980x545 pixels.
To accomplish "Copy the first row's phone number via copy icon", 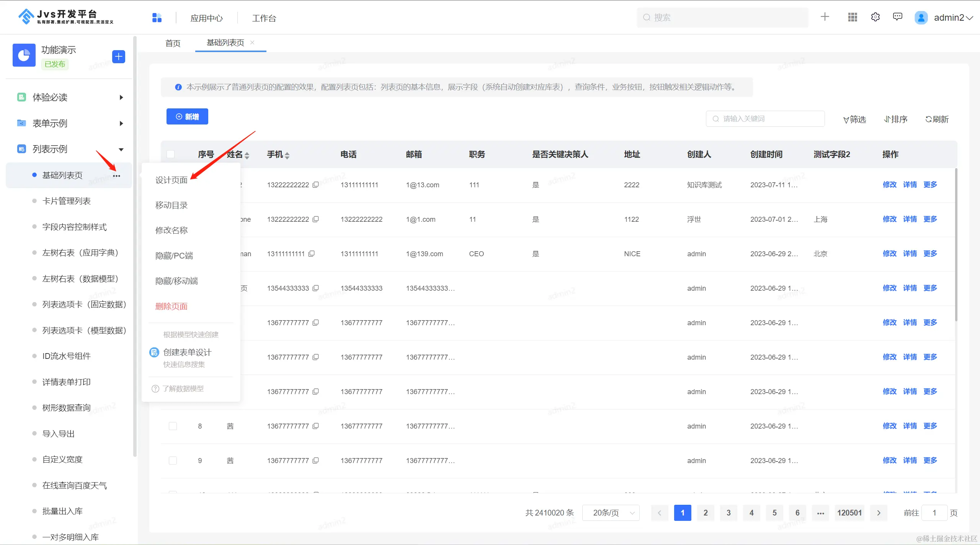I will pyautogui.click(x=315, y=185).
